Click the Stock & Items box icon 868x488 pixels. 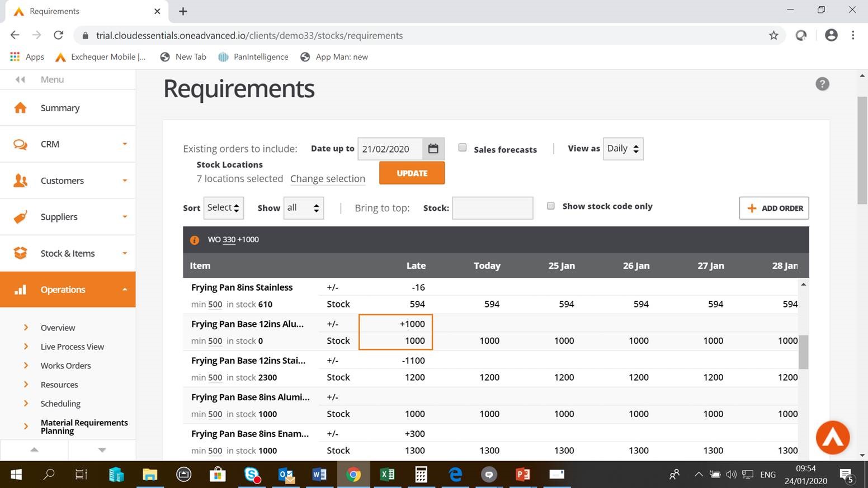20,253
